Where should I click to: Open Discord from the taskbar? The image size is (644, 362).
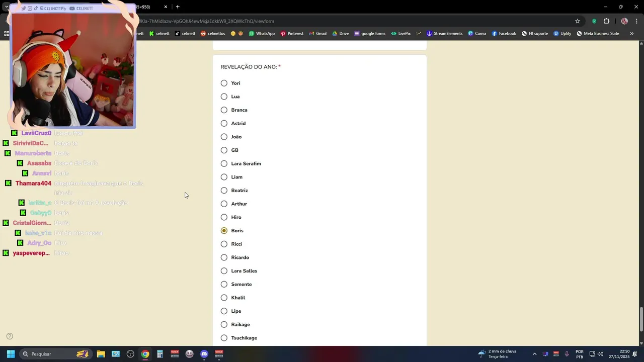click(204, 354)
